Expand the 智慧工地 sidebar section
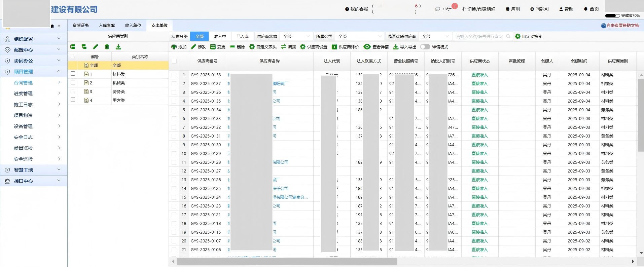The width and height of the screenshot is (644, 267). 34,170
